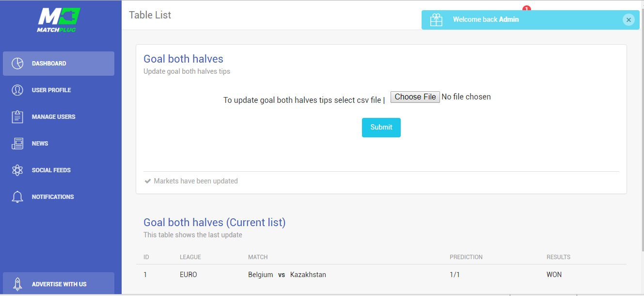Click the Manage Users clipboard icon
Image resolution: width=644 pixels, height=296 pixels.
coord(17,117)
